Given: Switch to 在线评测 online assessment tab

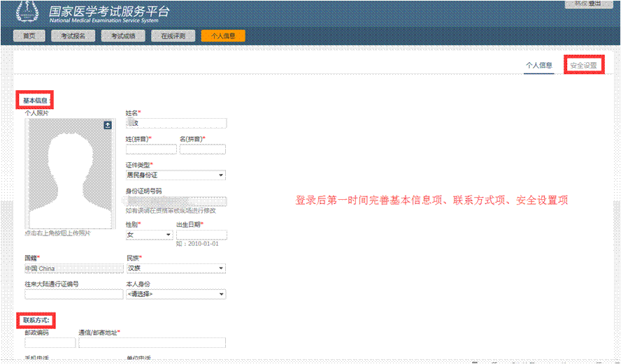Looking at the screenshot, I should [x=173, y=36].
